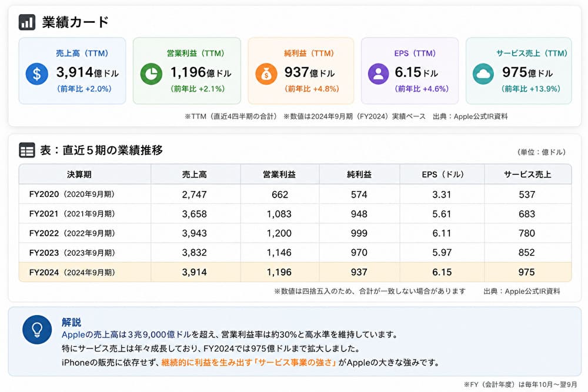This screenshot has width=588, height=392.
Task: Select the 純利益 (TTM) card title
Action: 309,53
